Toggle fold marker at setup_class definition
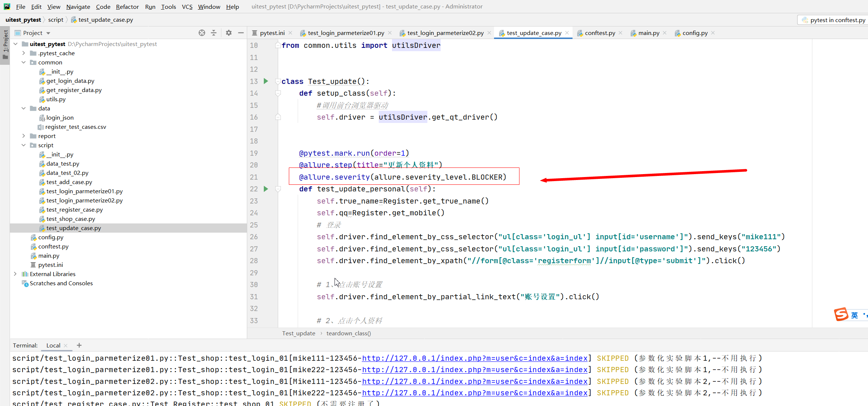This screenshot has height=406, width=868. (x=278, y=93)
